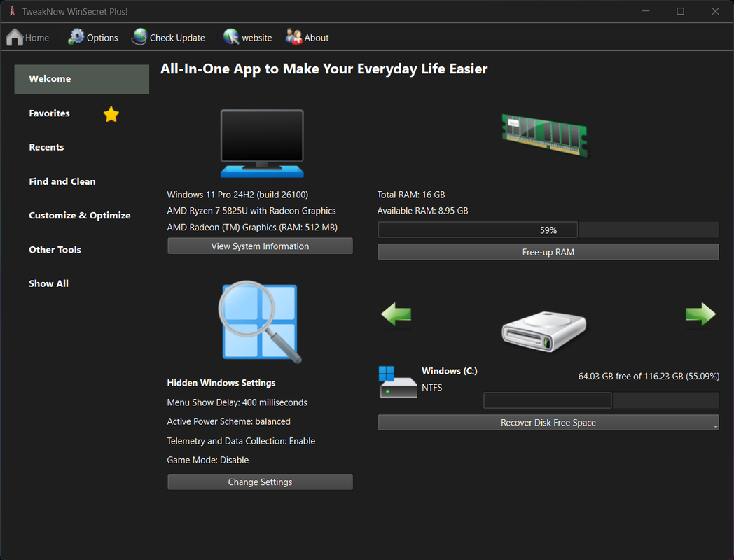Click 'Available RAM: 8.95 GB' text

click(x=423, y=211)
